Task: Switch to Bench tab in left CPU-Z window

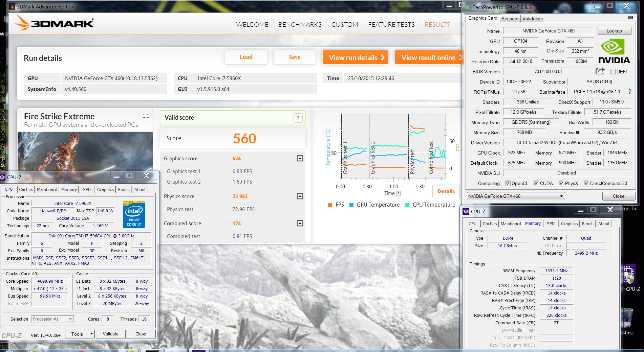Action: click(x=124, y=189)
